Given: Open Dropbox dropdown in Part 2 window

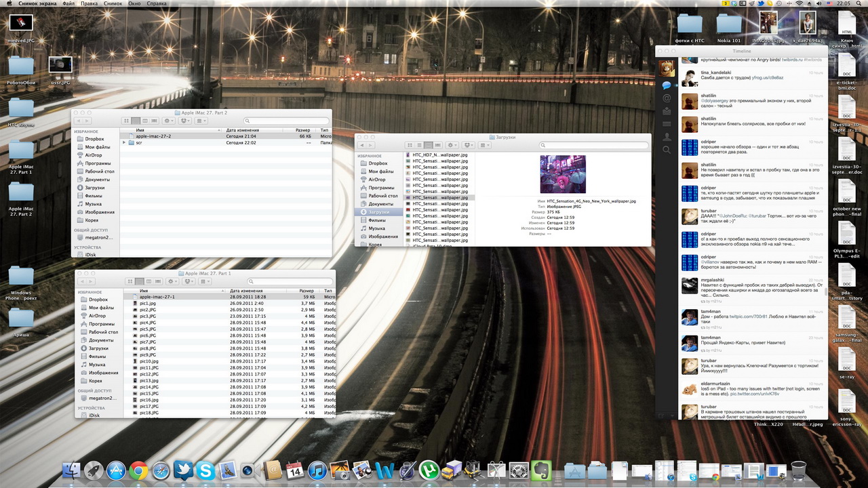Looking at the screenshot, I should click(x=185, y=121).
